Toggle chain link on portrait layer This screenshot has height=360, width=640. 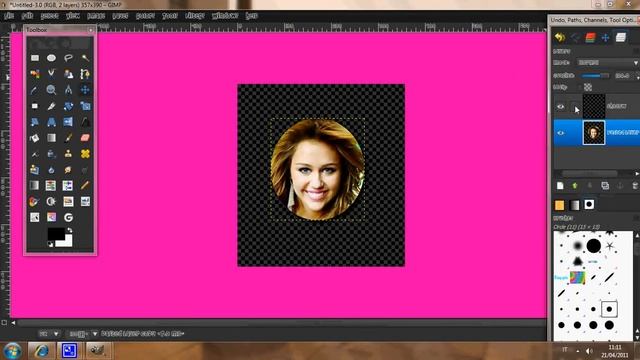point(575,133)
